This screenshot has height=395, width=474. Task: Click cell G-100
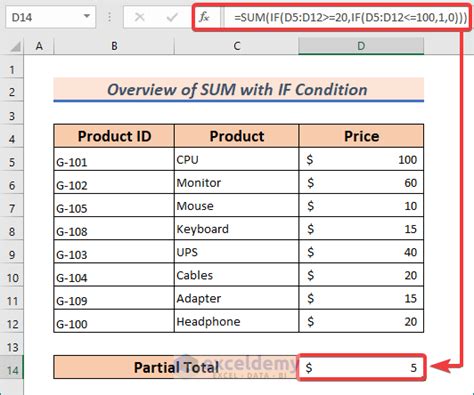point(114,321)
